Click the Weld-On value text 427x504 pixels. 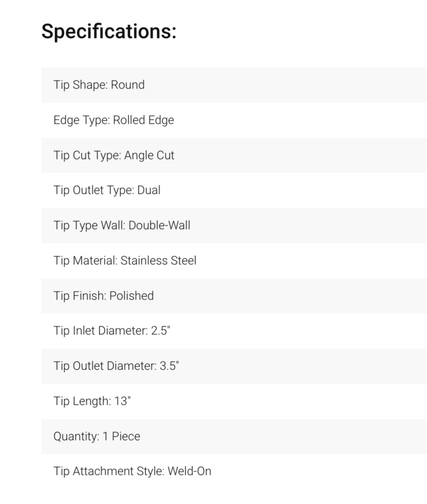189,471
